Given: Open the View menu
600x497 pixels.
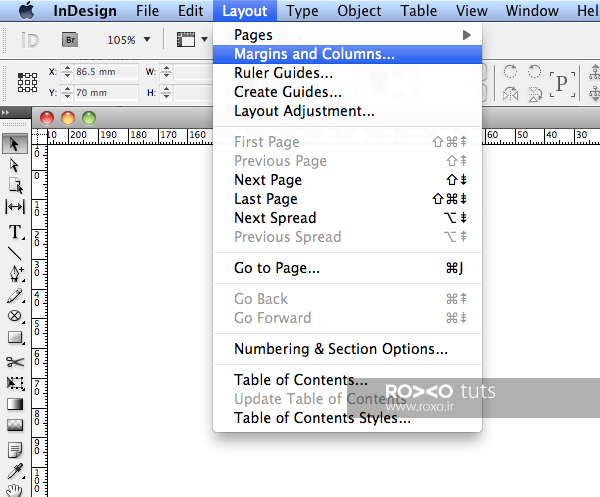Looking at the screenshot, I should [471, 11].
